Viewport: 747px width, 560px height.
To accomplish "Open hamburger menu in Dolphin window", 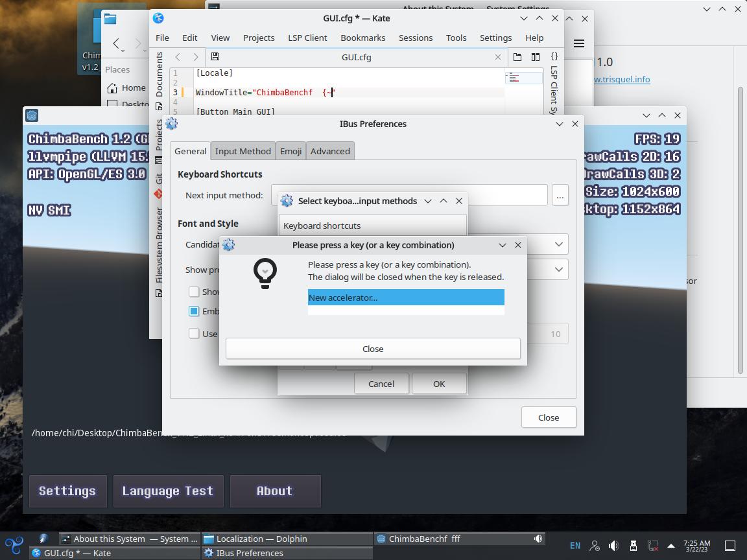I will pos(579,43).
